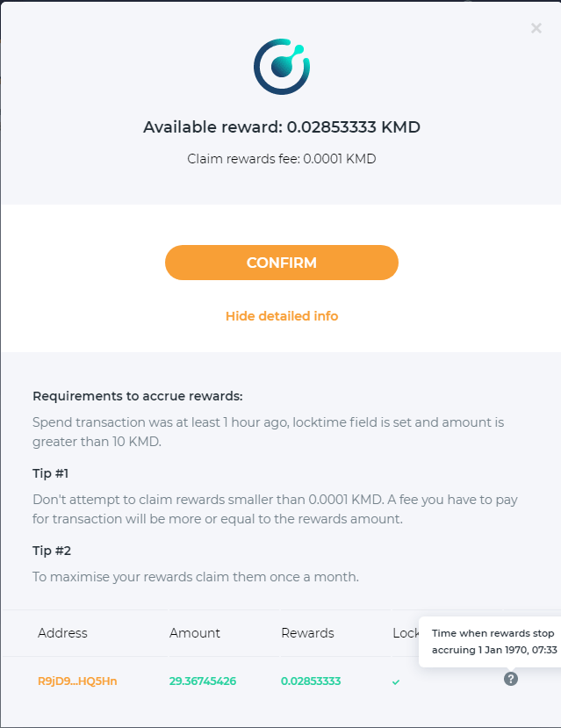Screen dimensions: 561x728
Task: Click the Amount column header
Action: coord(195,633)
